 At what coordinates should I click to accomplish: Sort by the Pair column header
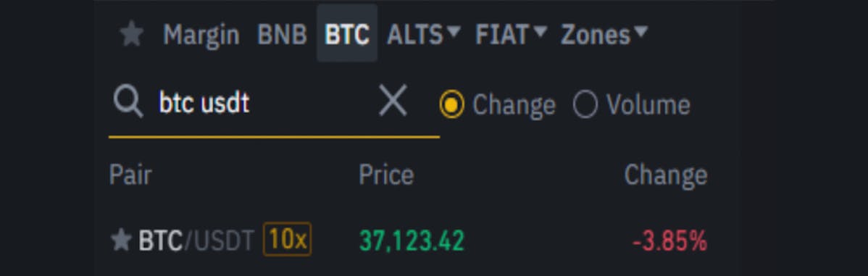130,175
